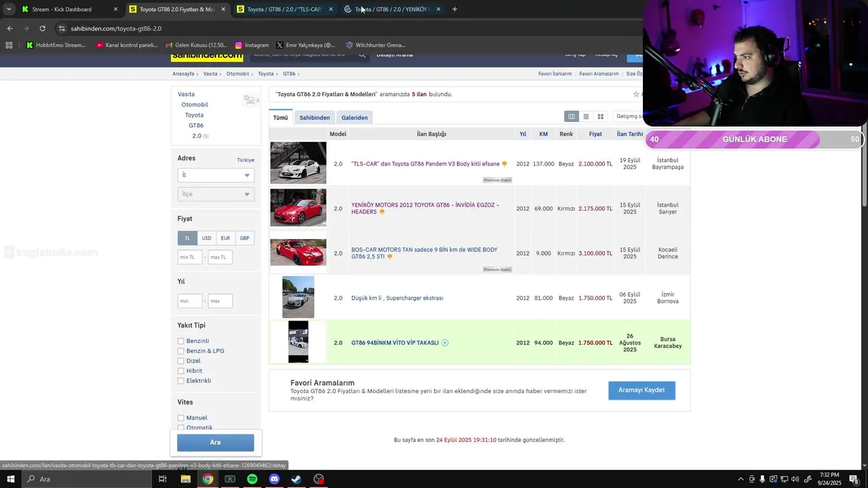Open Discord from the taskbar
The height and width of the screenshot is (488, 868).
274,479
